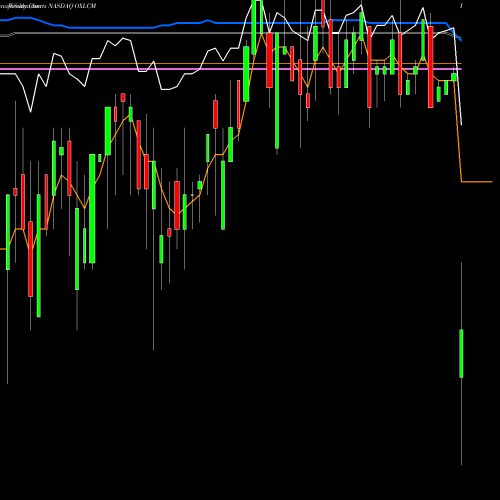Click the tall green candle at far right

pyautogui.click(x=461, y=353)
